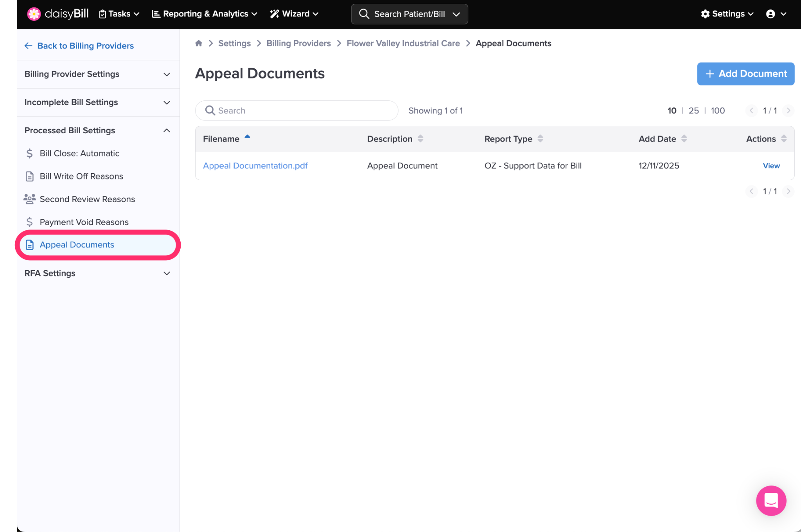This screenshot has height=532, width=801.
Task: Click the home icon in breadcrumb
Action: (199, 43)
